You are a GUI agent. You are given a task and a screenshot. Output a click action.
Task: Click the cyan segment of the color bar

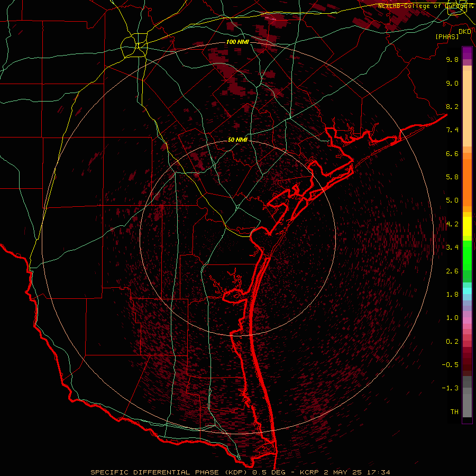[467, 291]
